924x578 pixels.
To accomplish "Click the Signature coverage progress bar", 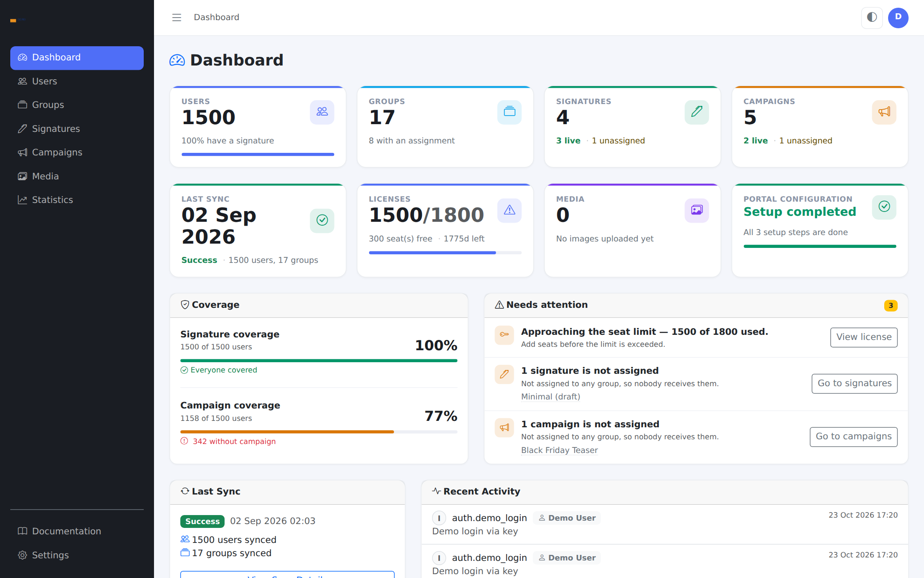I will 319,361.
